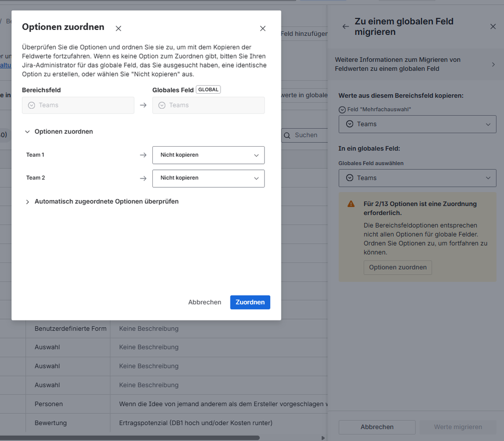Image resolution: width=504 pixels, height=441 pixels.
Task: Click the back arrow in migration panel
Action: (346, 27)
